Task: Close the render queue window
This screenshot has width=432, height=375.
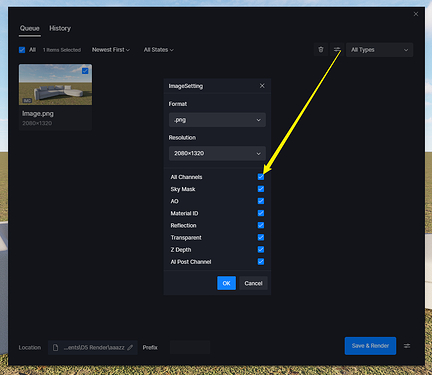Action: (x=416, y=14)
